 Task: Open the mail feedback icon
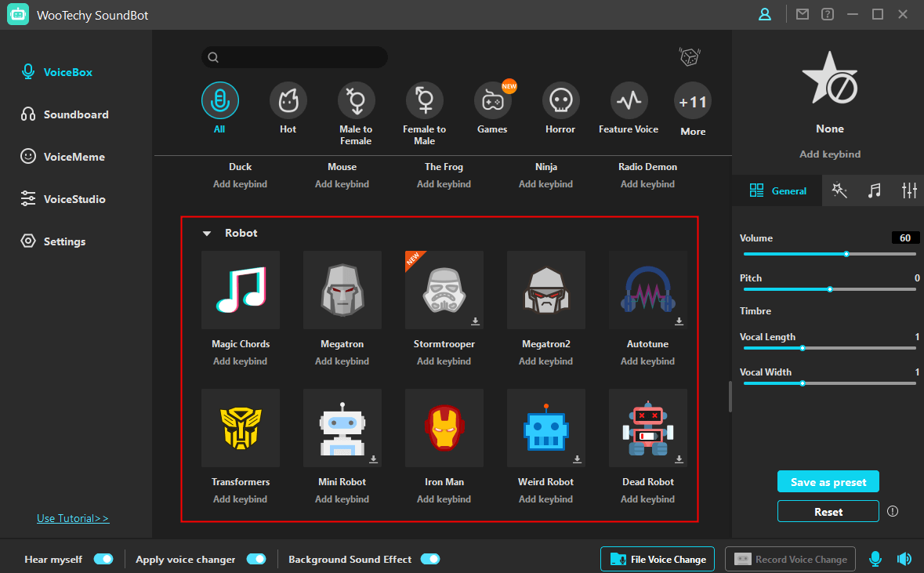[802, 14]
